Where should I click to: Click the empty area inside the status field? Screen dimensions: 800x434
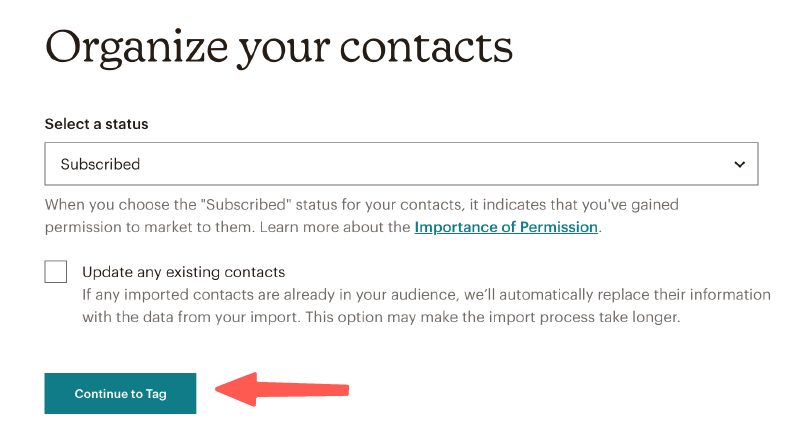(x=450, y=164)
